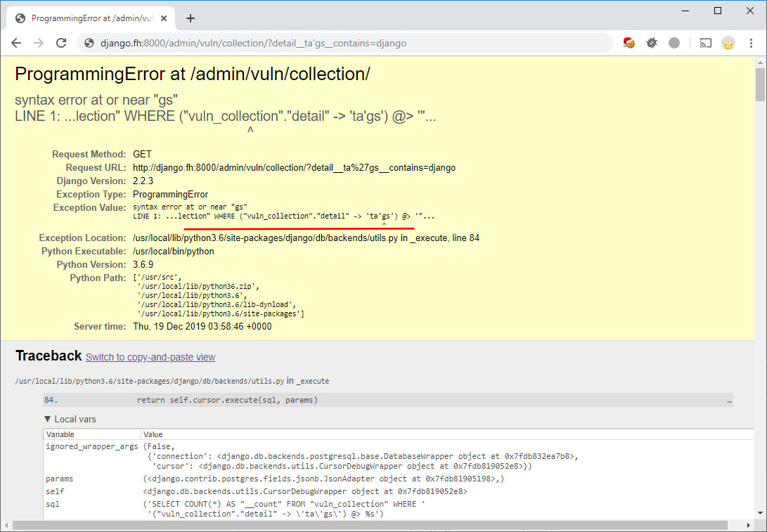
Task: Select the ProgrammingError browser tab
Action: point(91,18)
